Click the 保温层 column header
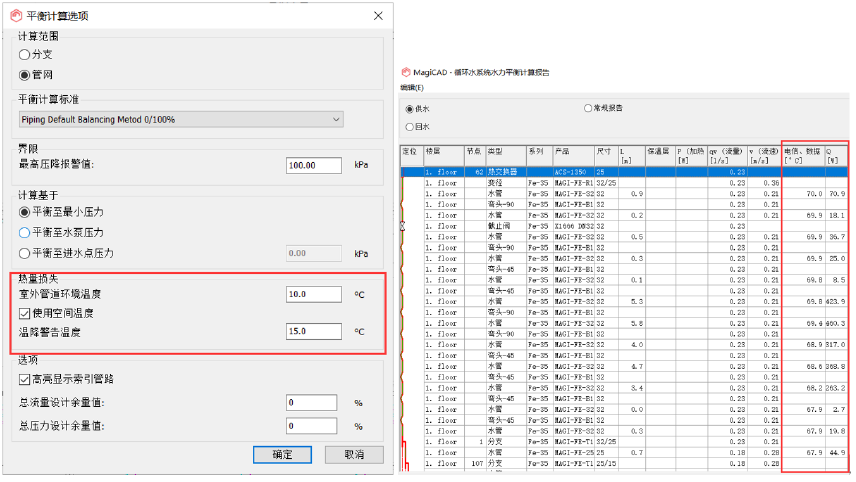The image size is (856, 482). 660,156
